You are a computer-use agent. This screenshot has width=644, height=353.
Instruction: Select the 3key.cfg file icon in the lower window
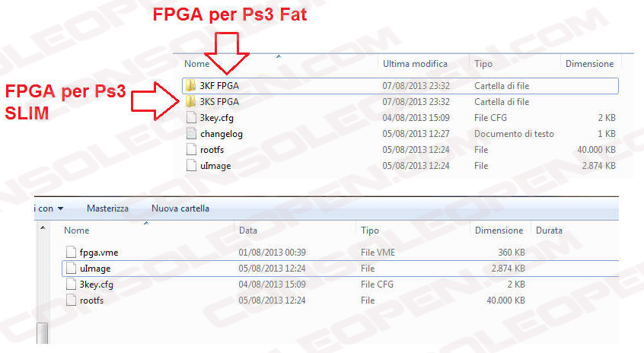tap(71, 285)
